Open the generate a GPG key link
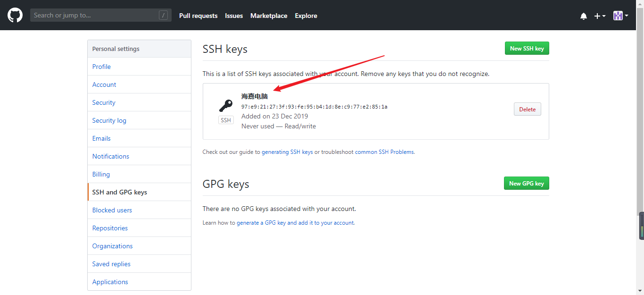 (261, 223)
